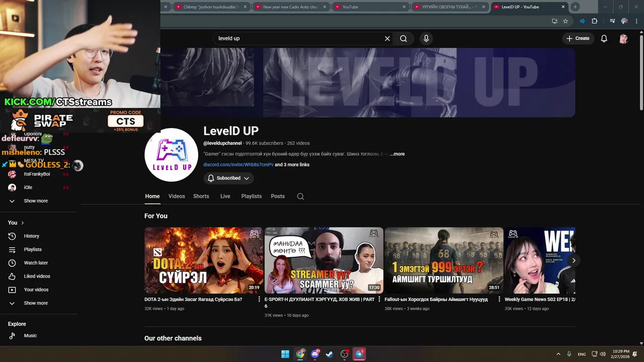The height and width of the screenshot is (362, 644).
Task: Click the magnifier search button next to search box
Action: (404, 39)
